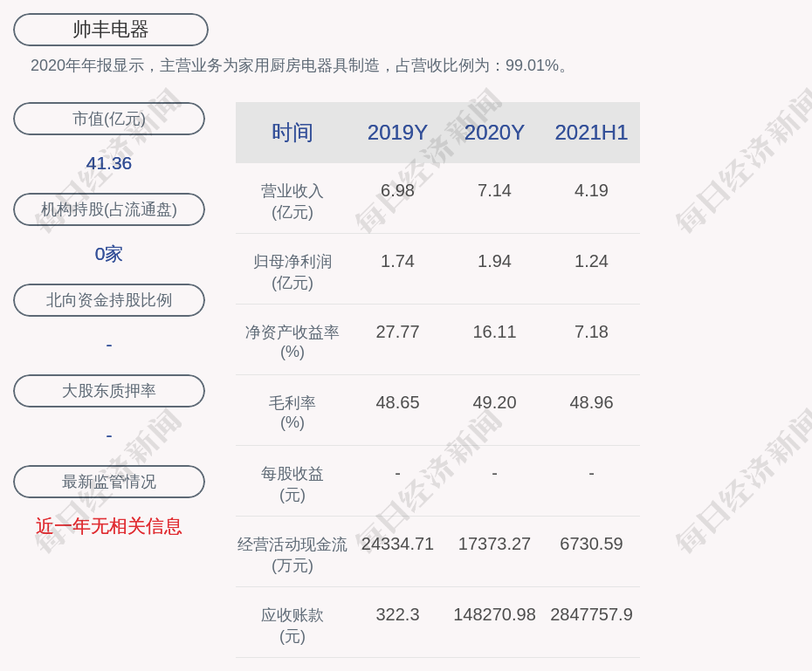Select the 每股收益(元) row label
This screenshot has width=812, height=671.
coord(292,484)
